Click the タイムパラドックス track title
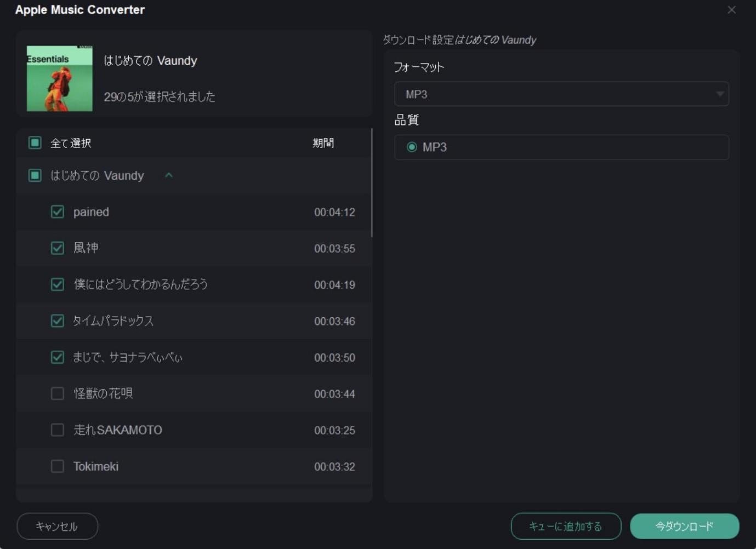 click(x=113, y=321)
